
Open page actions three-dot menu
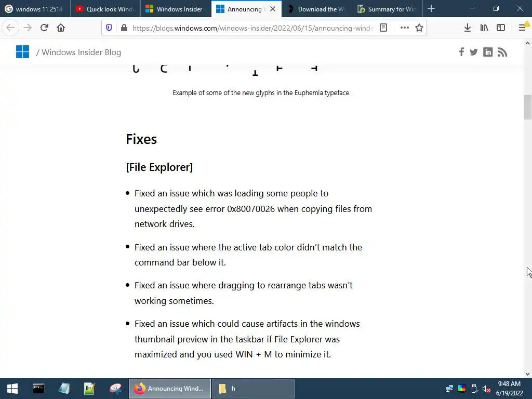pos(404,28)
